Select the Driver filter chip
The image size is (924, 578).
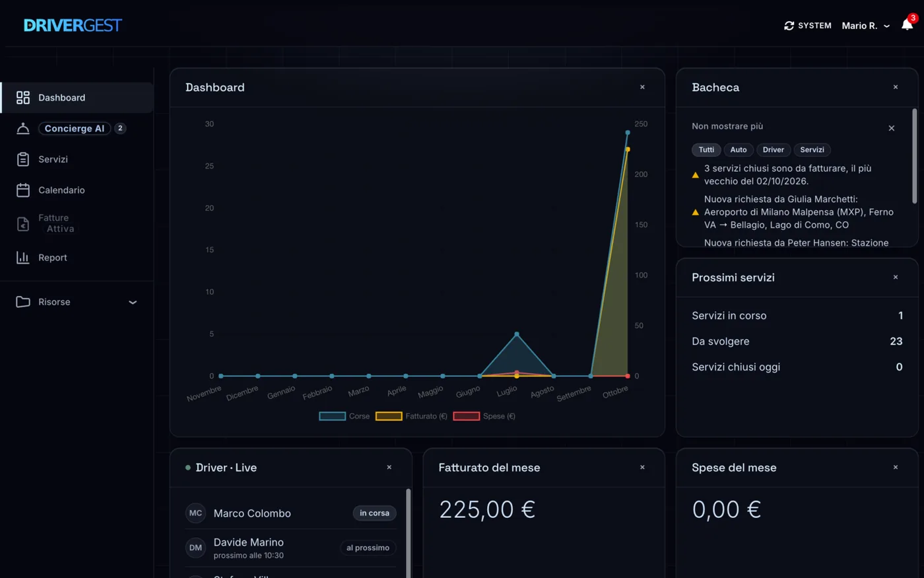(774, 150)
